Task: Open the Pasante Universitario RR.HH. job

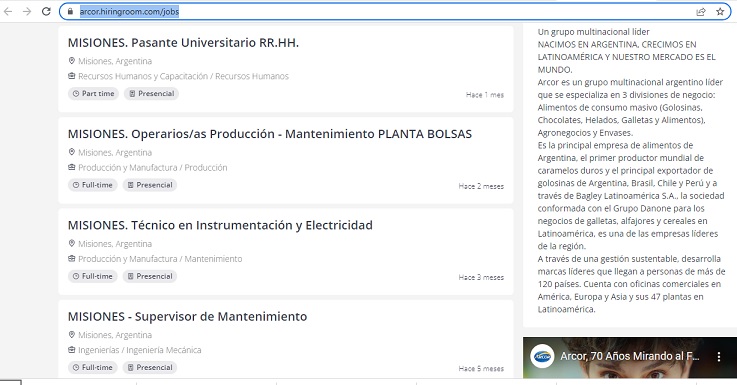Action: (x=183, y=43)
